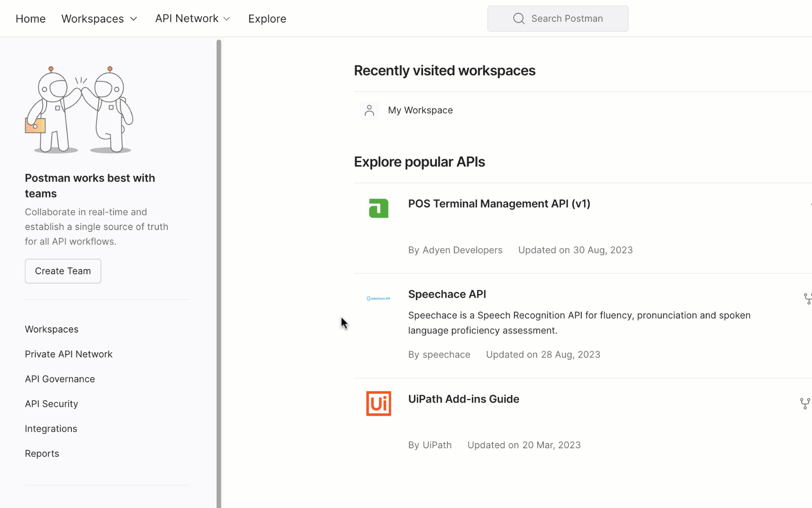Click the magnifier icon in search bar
812x508 pixels.
(519, 19)
